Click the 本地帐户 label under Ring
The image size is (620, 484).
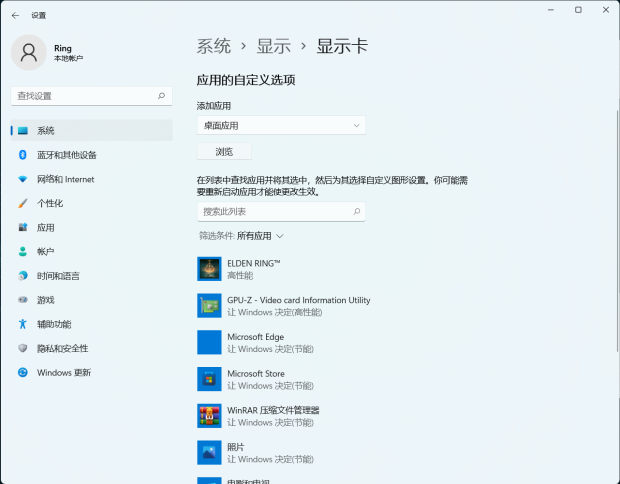68,59
